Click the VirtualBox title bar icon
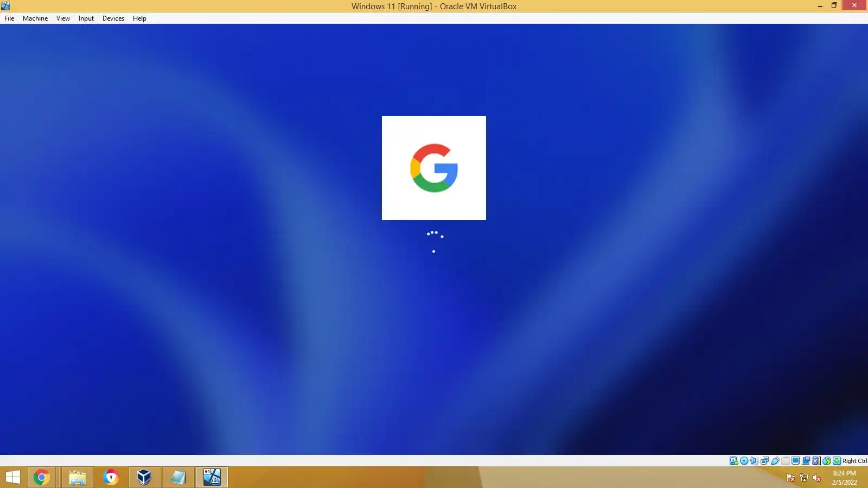868x488 pixels. click(x=5, y=6)
